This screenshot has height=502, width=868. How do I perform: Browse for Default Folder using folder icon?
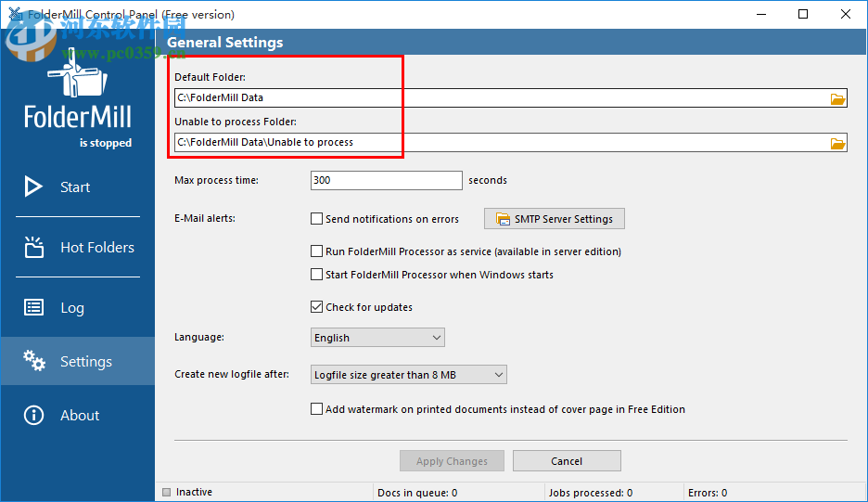837,98
